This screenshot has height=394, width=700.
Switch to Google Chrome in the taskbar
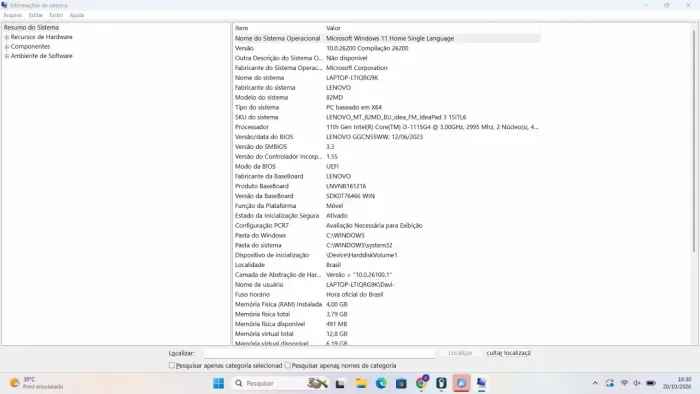click(x=421, y=383)
